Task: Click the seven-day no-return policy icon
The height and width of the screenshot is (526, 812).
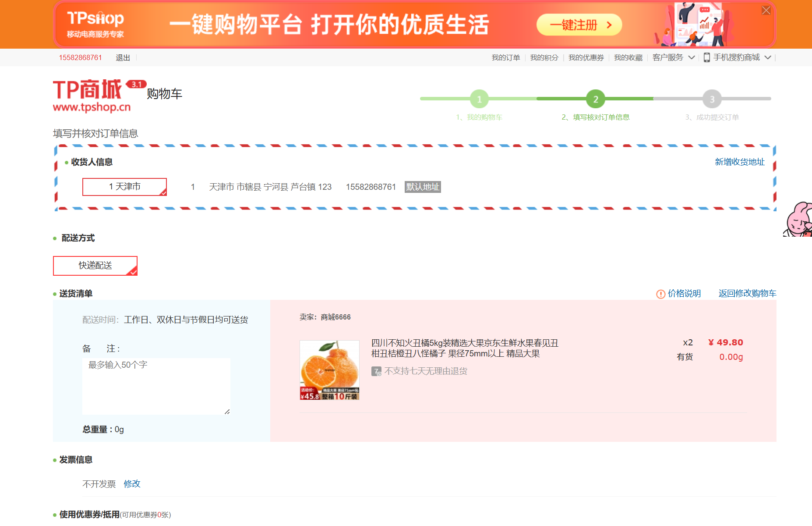Action: pyautogui.click(x=376, y=371)
